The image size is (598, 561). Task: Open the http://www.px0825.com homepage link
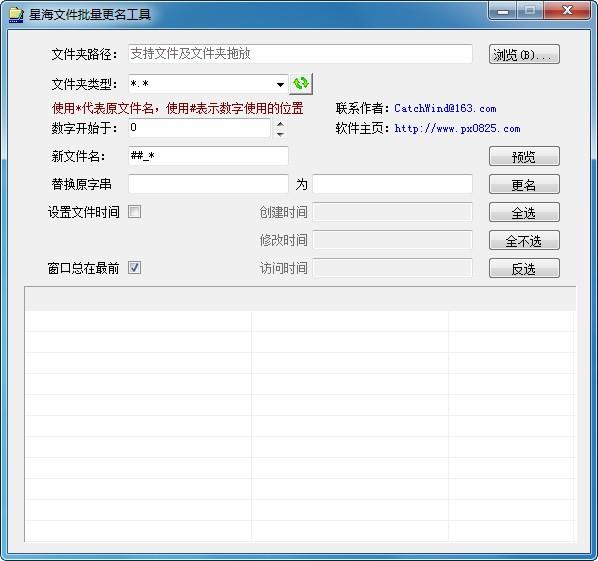pos(457,129)
